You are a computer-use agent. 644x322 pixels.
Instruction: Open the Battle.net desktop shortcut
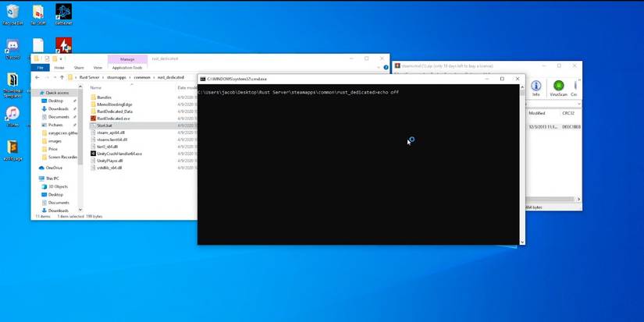63,12
